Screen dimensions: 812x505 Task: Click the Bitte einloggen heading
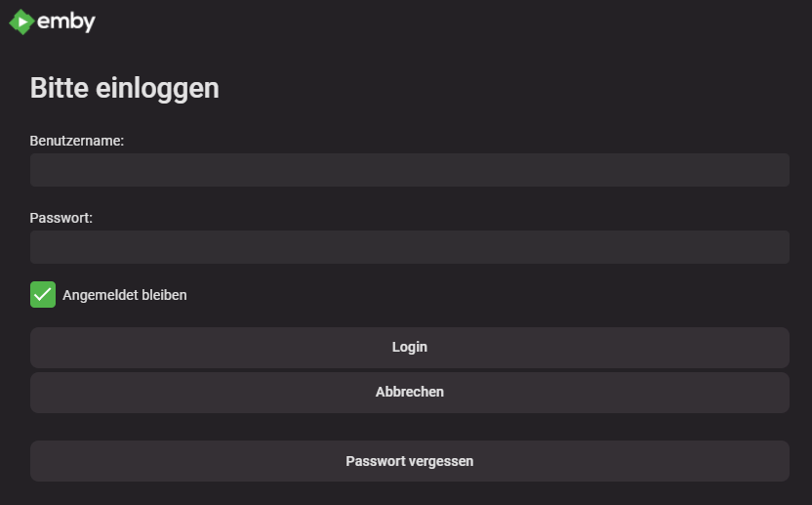point(125,88)
